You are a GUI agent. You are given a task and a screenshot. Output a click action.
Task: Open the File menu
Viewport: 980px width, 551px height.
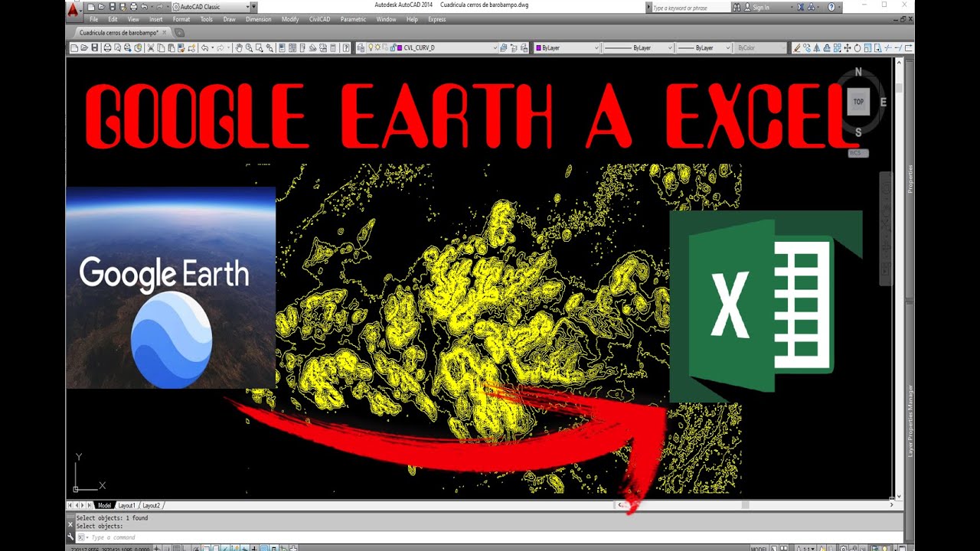point(93,19)
